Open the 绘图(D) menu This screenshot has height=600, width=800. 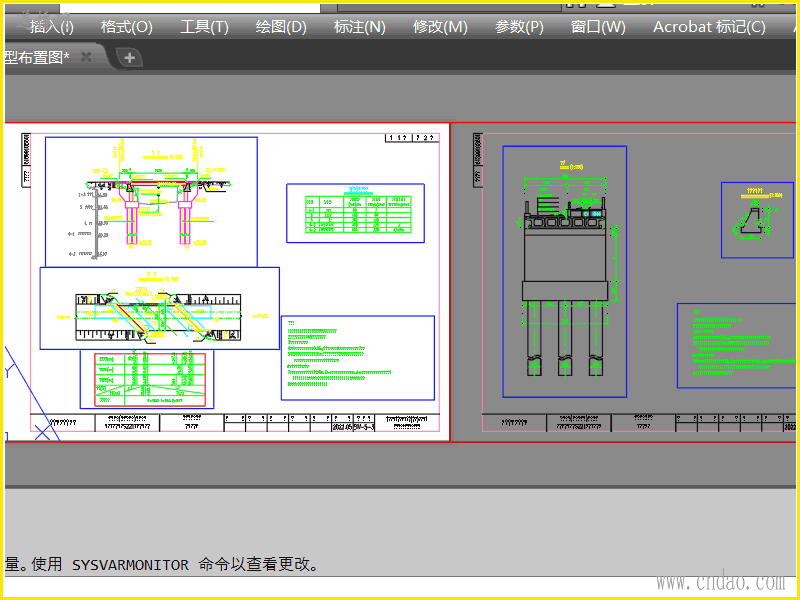tap(281, 27)
